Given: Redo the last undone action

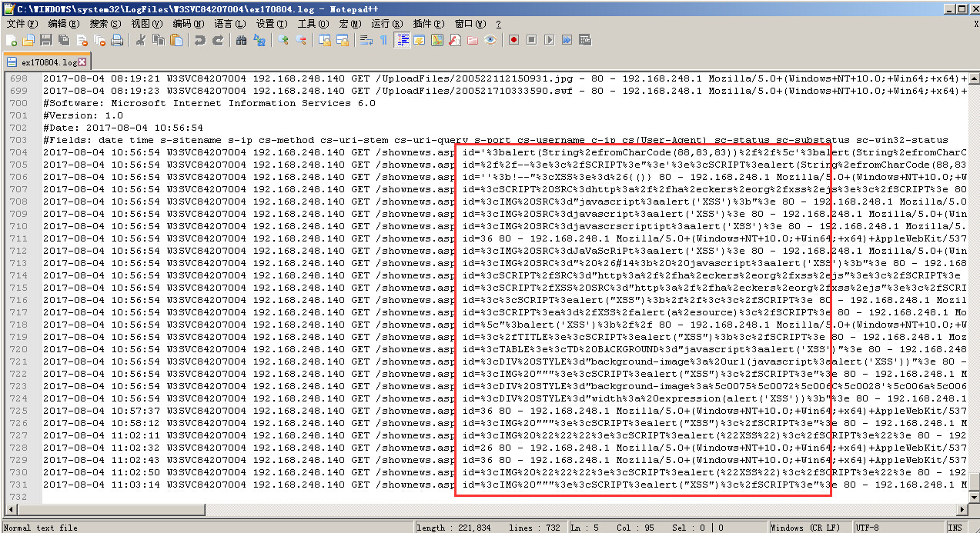Looking at the screenshot, I should [218, 40].
